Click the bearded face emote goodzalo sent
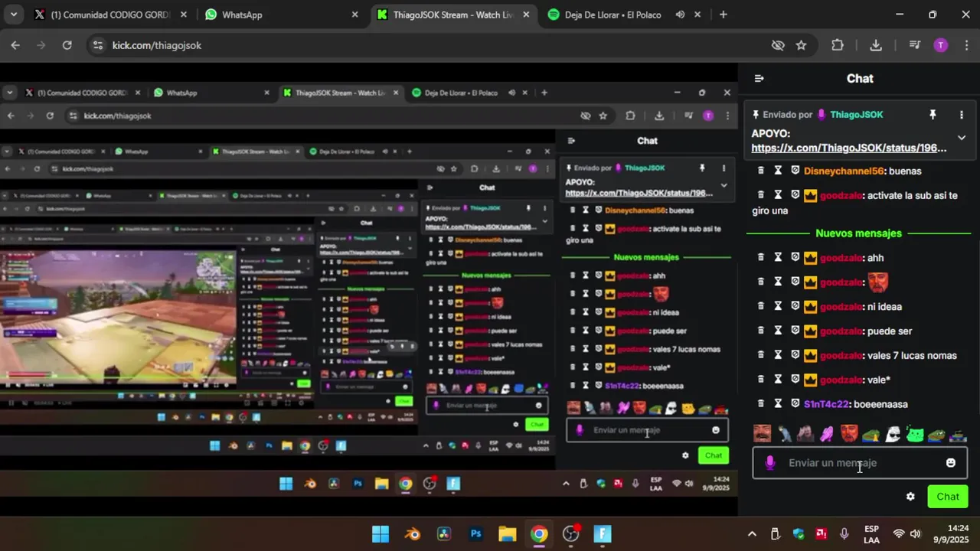The width and height of the screenshot is (980, 551). pos(877,282)
